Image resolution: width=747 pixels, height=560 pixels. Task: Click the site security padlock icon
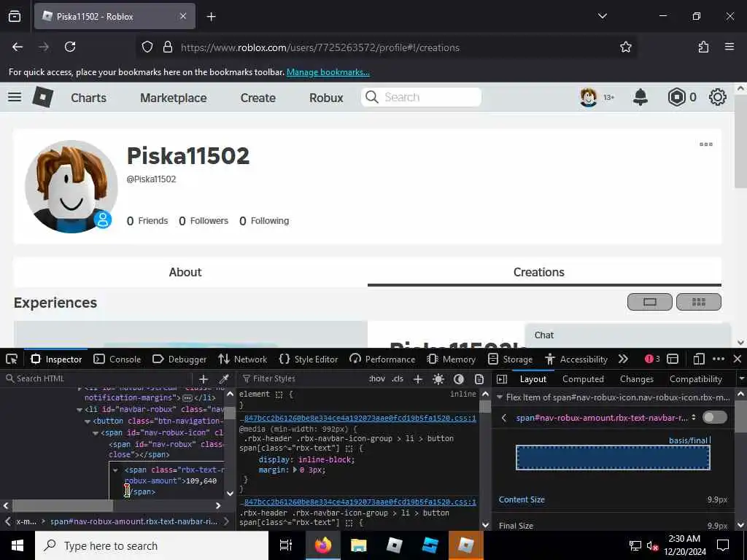pos(168,47)
